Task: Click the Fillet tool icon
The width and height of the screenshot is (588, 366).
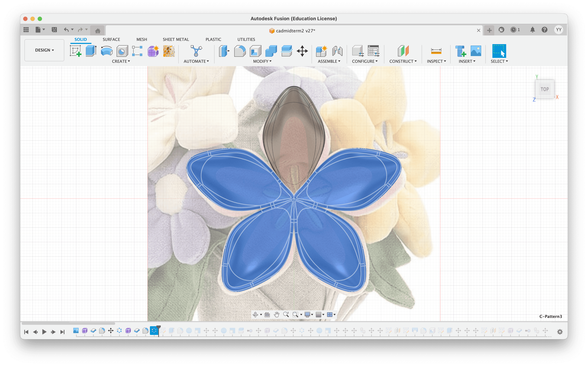Action: pyautogui.click(x=240, y=51)
